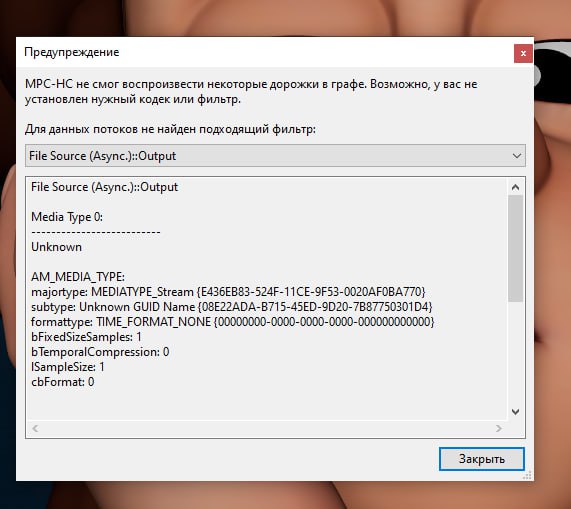The width and height of the screenshot is (571, 509).
Task: Close the warning dialog with the red X
Action: (x=523, y=54)
